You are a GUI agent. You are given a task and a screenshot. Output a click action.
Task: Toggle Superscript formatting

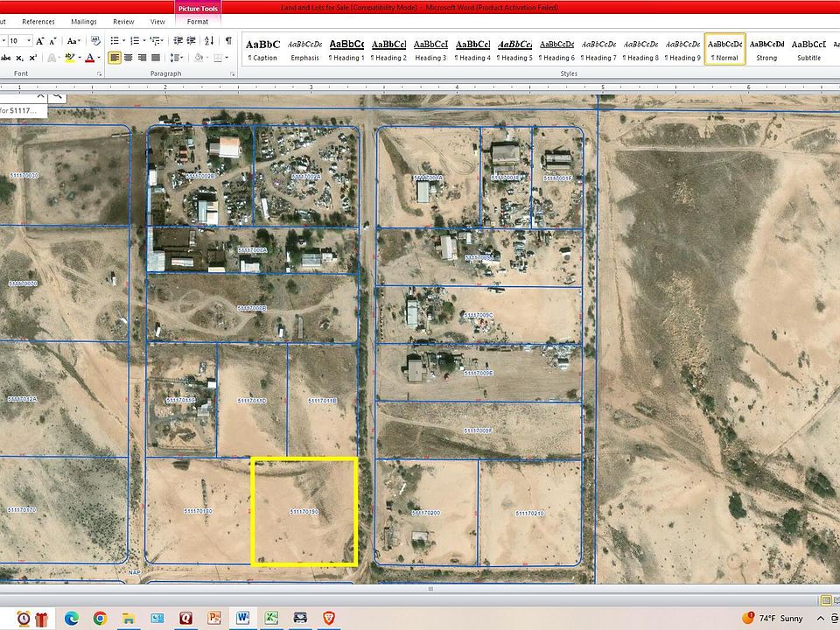[33, 58]
